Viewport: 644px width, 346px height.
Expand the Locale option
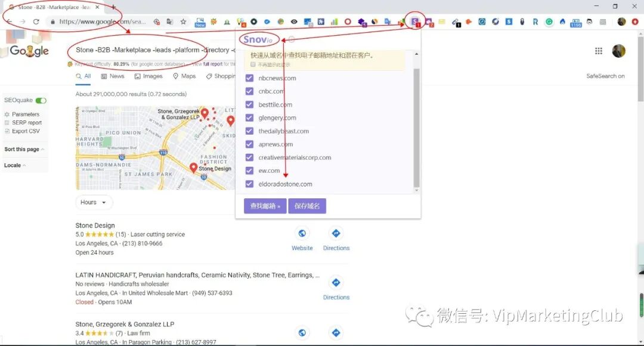[15, 165]
